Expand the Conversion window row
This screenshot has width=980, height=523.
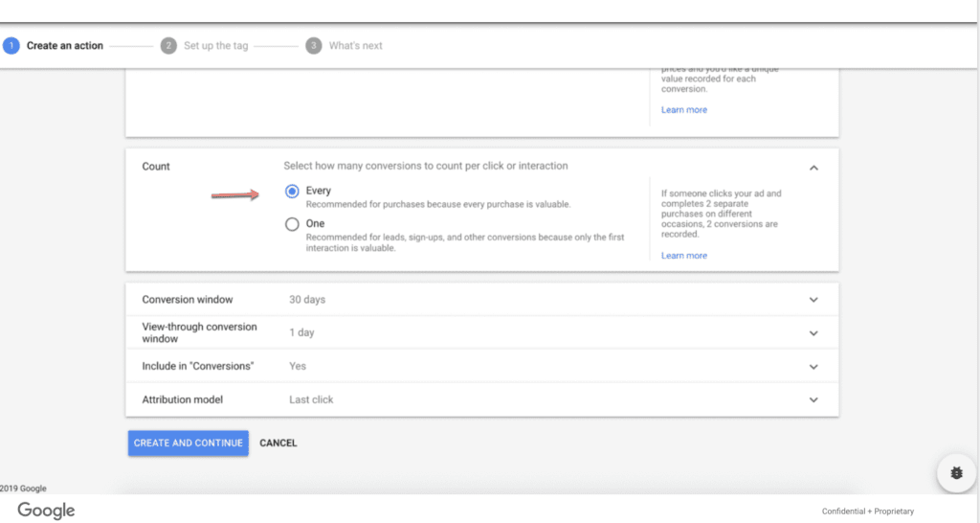click(x=813, y=300)
